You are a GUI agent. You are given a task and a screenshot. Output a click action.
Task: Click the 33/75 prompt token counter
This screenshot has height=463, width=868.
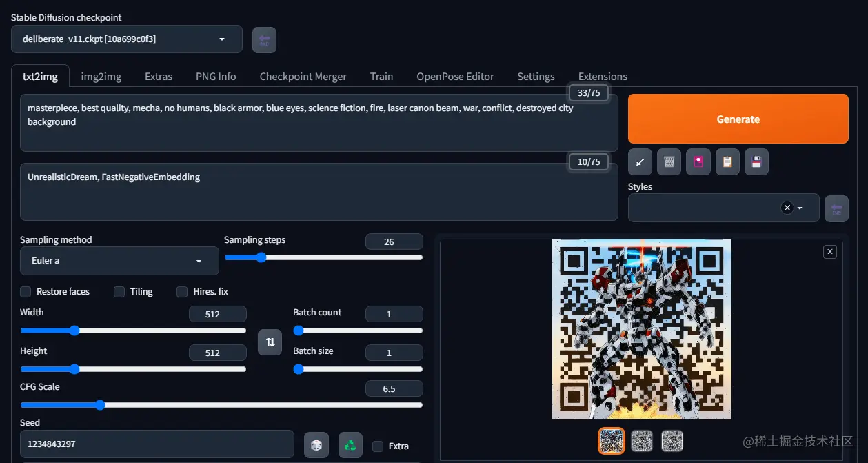pos(589,93)
